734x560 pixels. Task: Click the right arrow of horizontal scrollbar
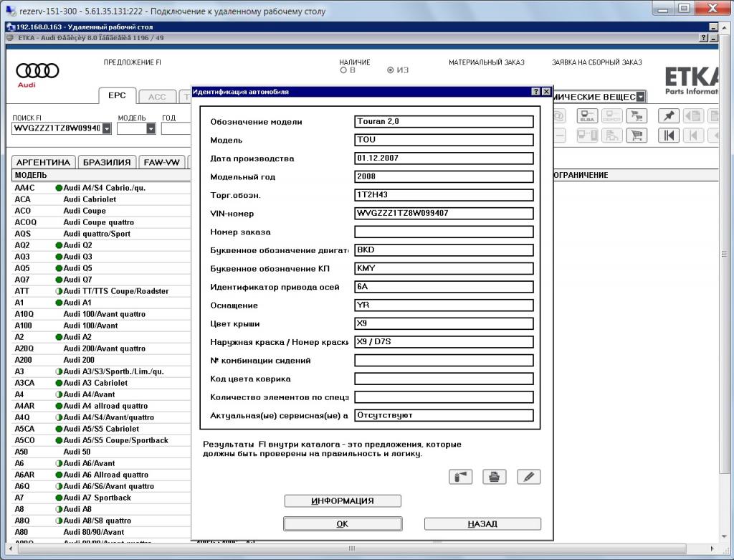click(712, 549)
